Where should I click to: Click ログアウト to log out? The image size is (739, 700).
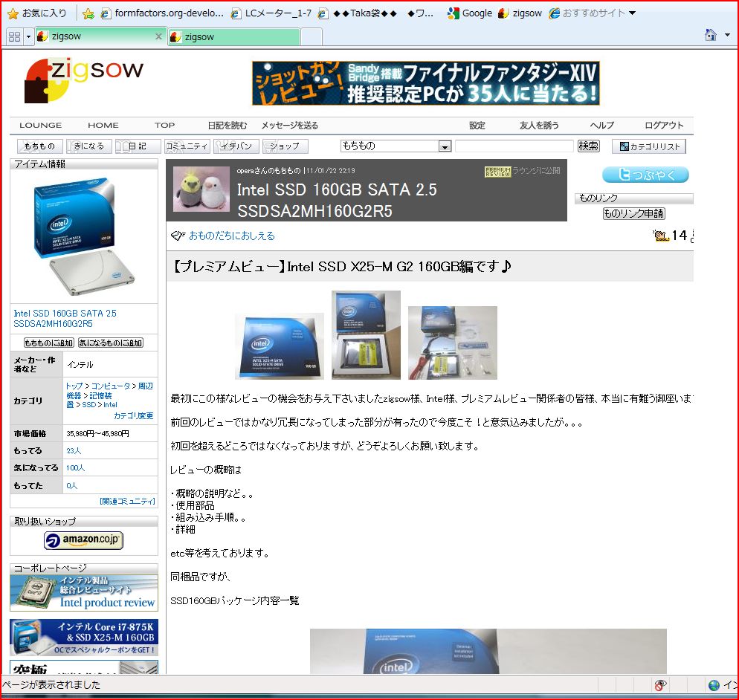664,126
